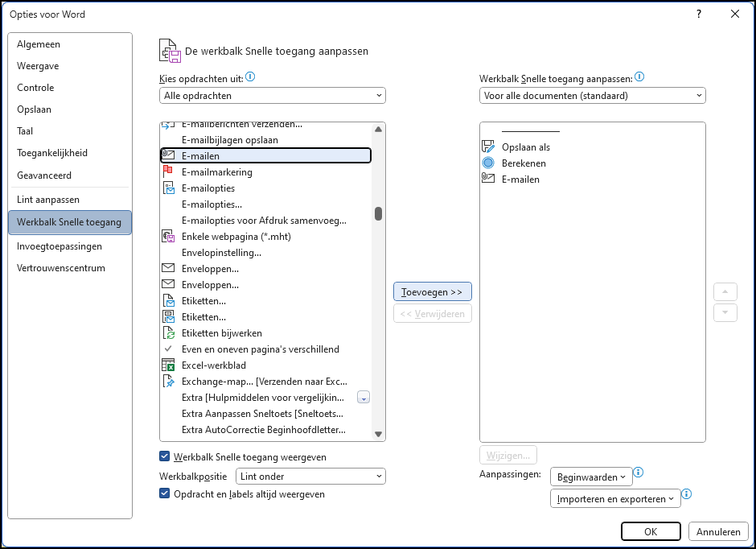756x549 pixels.
Task: Click the Exchange-map pin icon
Action: pos(168,381)
